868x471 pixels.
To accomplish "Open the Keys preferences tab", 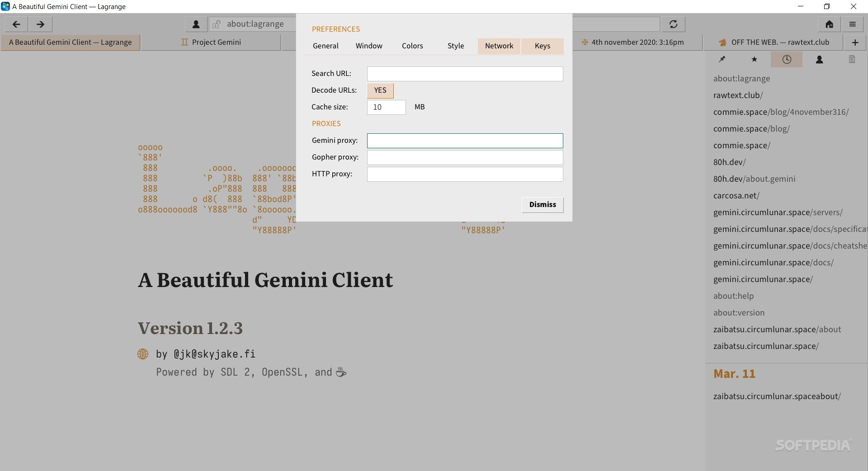I will pyautogui.click(x=542, y=46).
